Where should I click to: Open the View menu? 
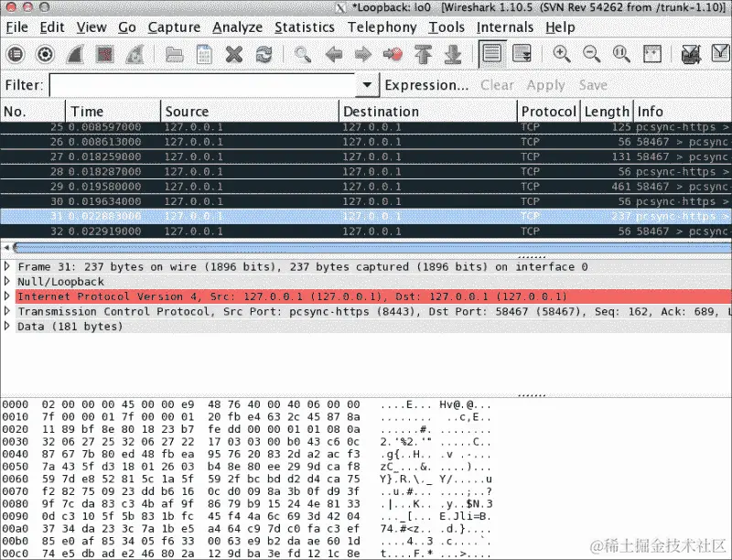click(x=91, y=27)
